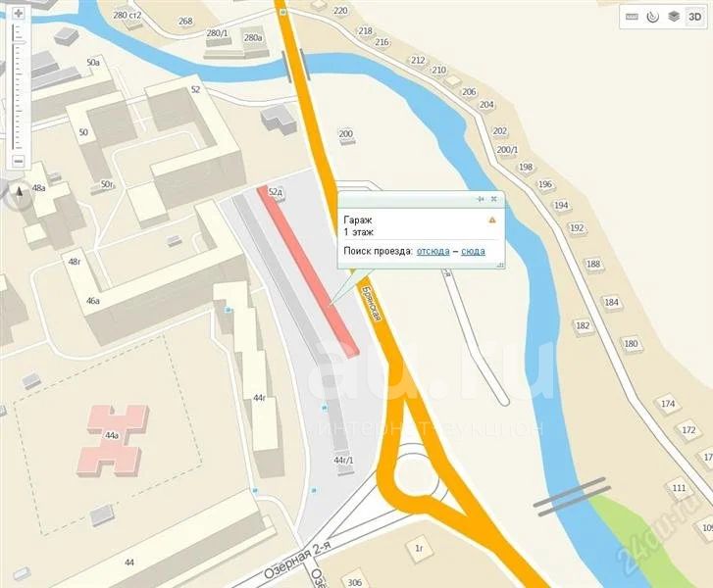Click the stop marker atop Брянская road
713x588 pixels.
click(283, 12)
